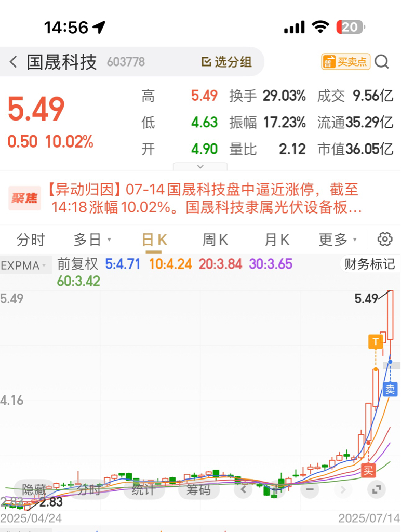This screenshot has height=532, width=401.
Task: Check battery indicator in status bar
Action: click(x=351, y=27)
